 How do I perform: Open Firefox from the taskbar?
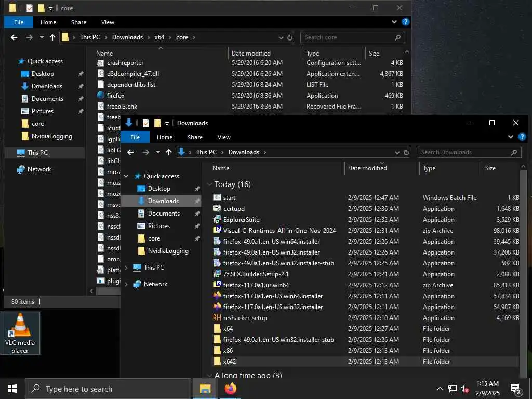point(230,389)
